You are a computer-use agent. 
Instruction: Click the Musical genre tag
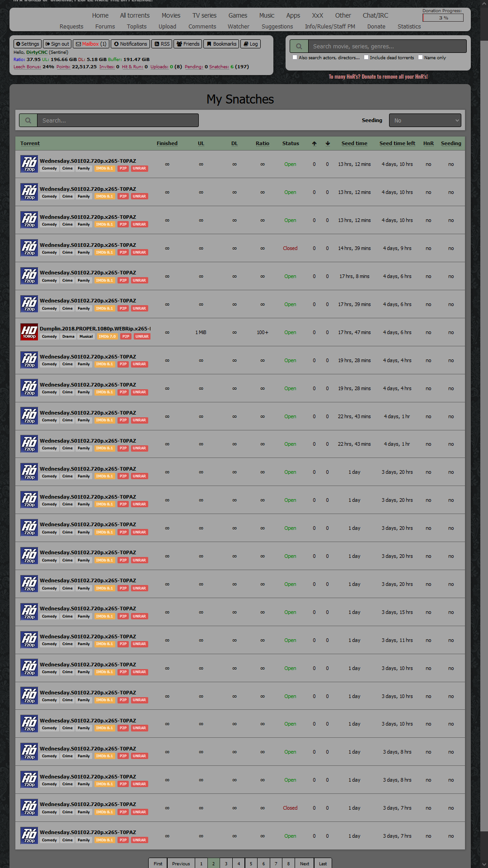point(86,336)
